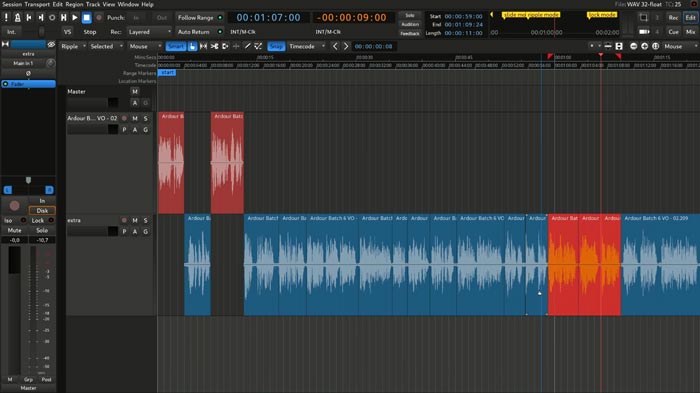Click the mixer strip width icon
Image resolution: width=700 pixels, height=393 pixels.
[5, 44]
